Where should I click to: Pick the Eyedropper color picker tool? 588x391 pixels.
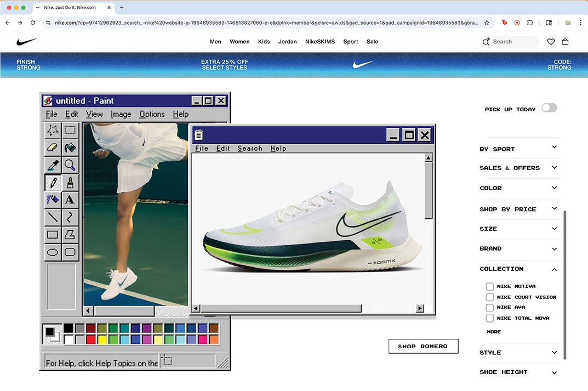[52, 165]
